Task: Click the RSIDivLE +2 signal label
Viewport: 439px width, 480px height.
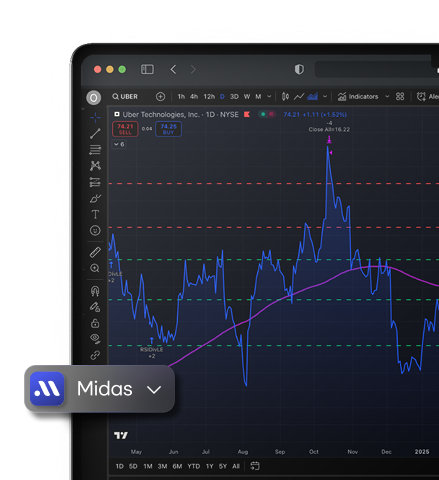Action: (152, 353)
